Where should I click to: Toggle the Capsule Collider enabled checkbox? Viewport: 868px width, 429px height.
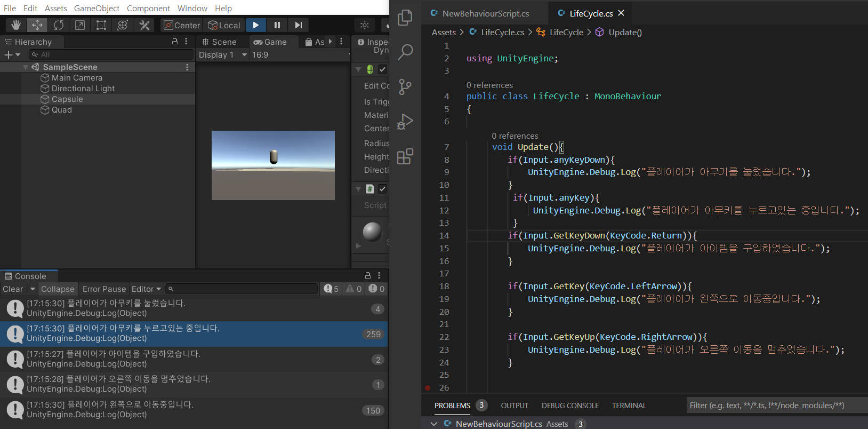[383, 69]
